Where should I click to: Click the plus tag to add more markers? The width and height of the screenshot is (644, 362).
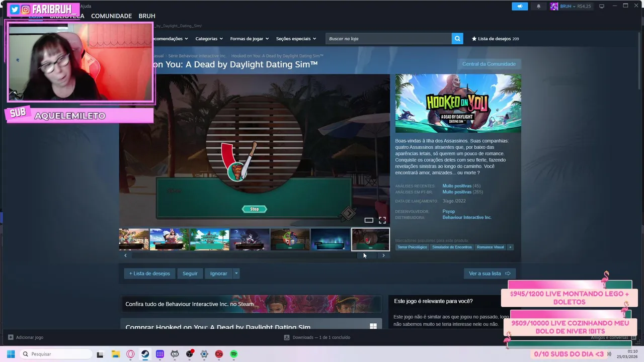(510, 247)
